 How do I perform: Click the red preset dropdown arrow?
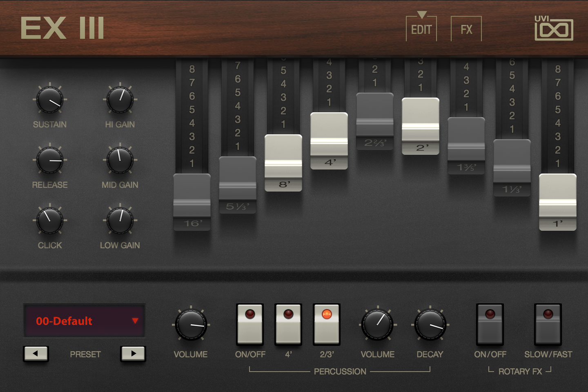pos(135,321)
